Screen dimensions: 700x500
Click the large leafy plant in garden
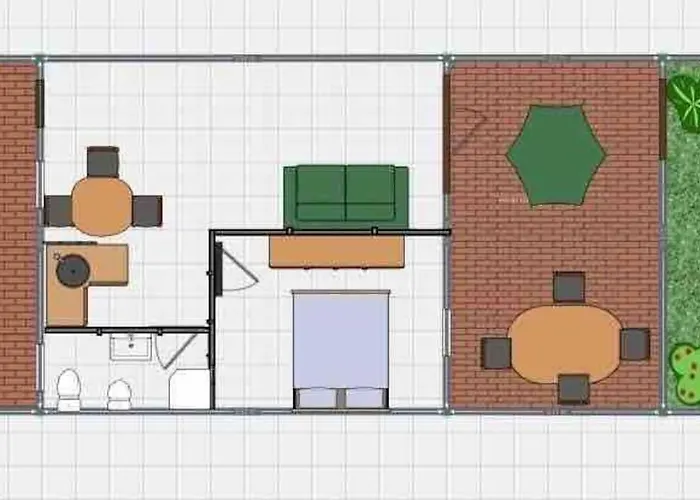click(684, 98)
